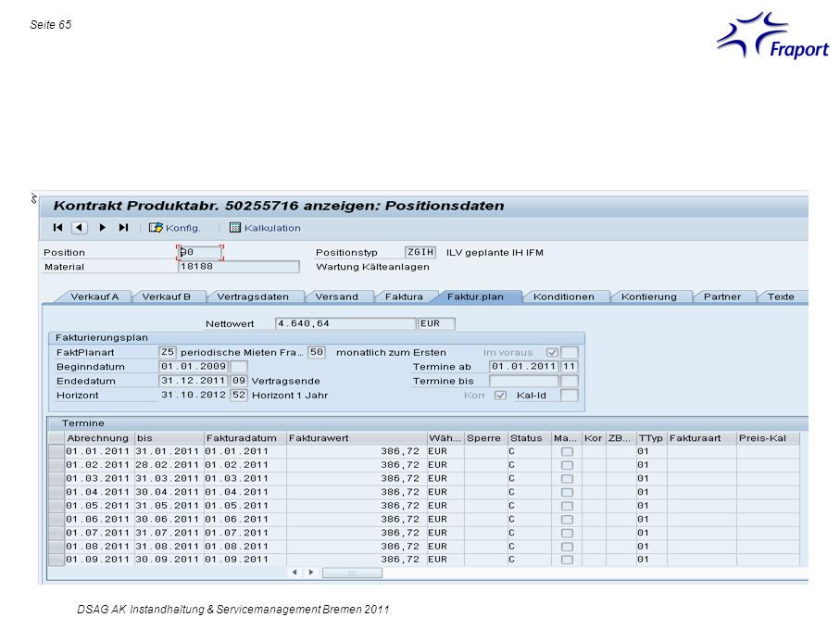Image resolution: width=840 pixels, height=630 pixels.
Task: Click the Fakturawert column header
Action: (357, 438)
